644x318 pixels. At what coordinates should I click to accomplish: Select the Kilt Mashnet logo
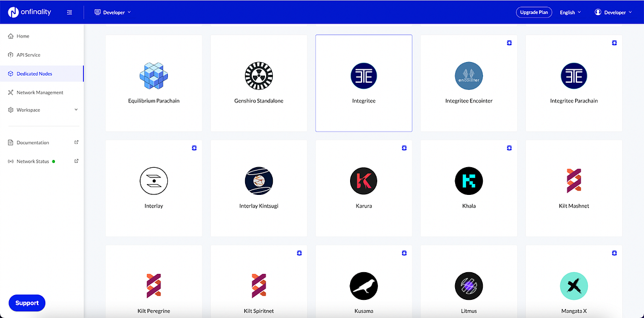pos(574,181)
